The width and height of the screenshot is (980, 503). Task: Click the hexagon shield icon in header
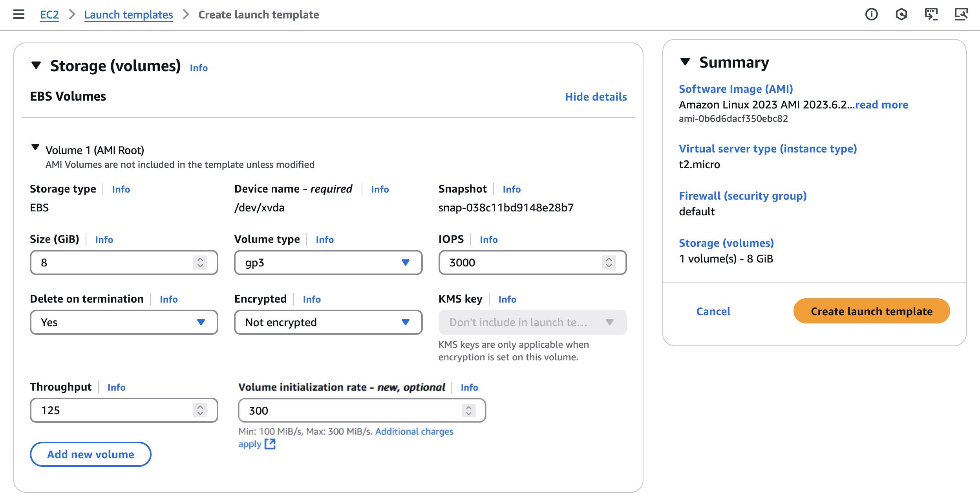point(901,15)
